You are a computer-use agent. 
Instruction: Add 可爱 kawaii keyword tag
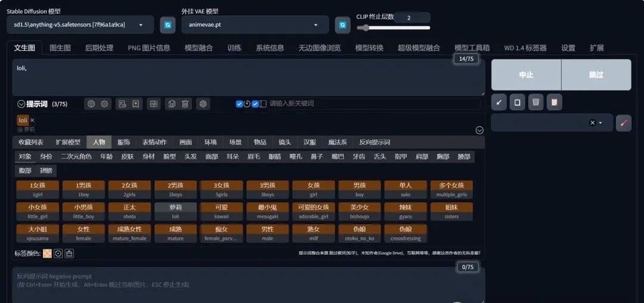221,211
